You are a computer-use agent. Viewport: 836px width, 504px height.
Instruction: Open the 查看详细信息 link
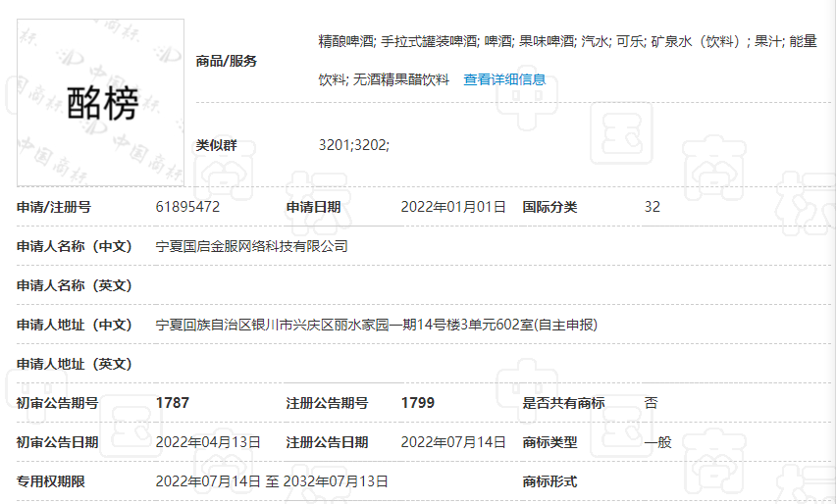504,79
